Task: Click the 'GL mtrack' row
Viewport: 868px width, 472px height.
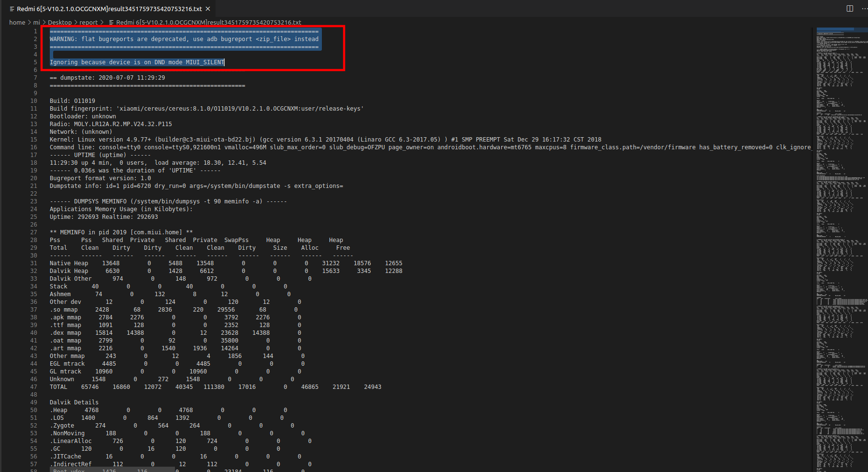Action: (x=175, y=372)
